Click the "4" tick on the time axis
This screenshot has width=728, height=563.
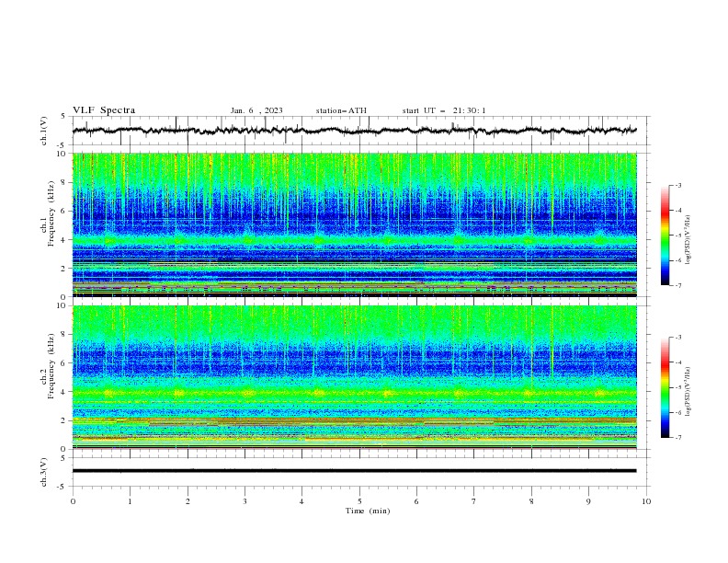(301, 501)
